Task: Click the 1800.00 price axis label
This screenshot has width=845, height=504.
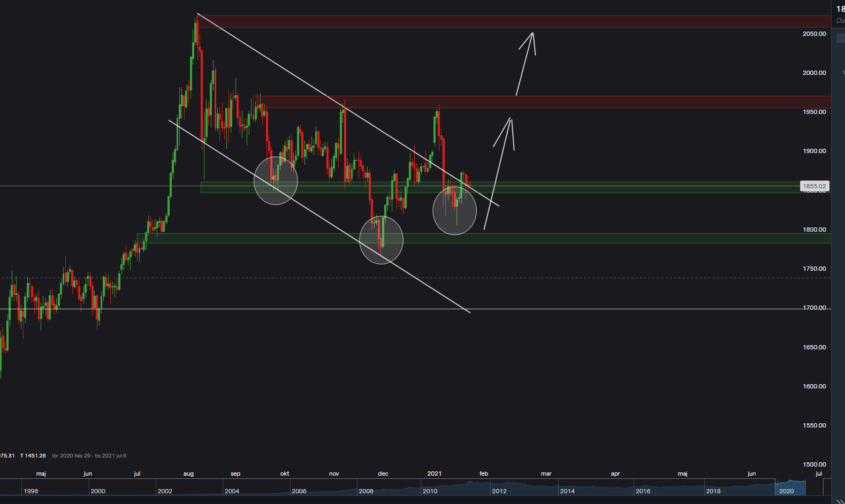Action: pyautogui.click(x=814, y=230)
